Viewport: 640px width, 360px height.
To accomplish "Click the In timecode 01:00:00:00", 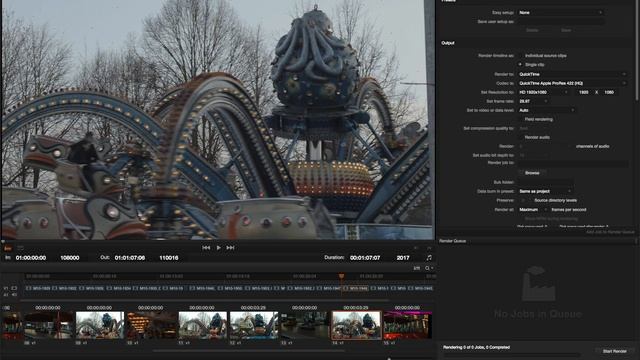I will pos(31,258).
